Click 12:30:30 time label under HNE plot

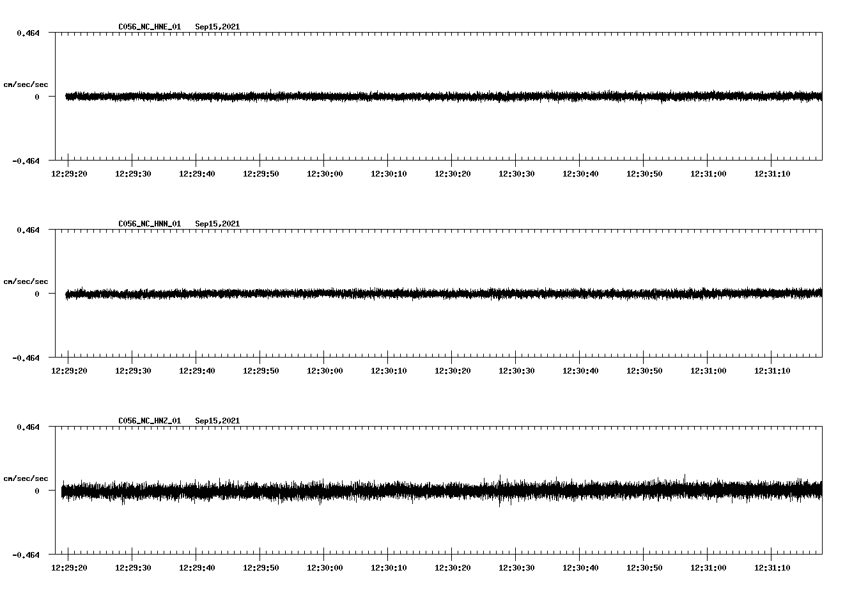516,174
